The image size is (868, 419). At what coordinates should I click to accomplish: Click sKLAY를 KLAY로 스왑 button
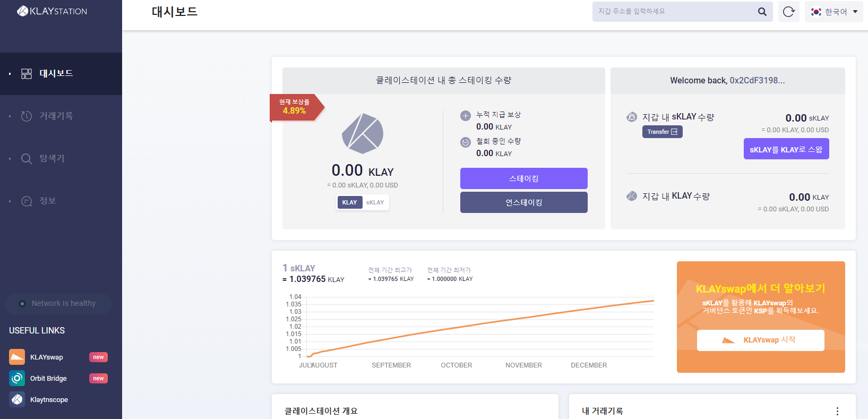(x=786, y=149)
